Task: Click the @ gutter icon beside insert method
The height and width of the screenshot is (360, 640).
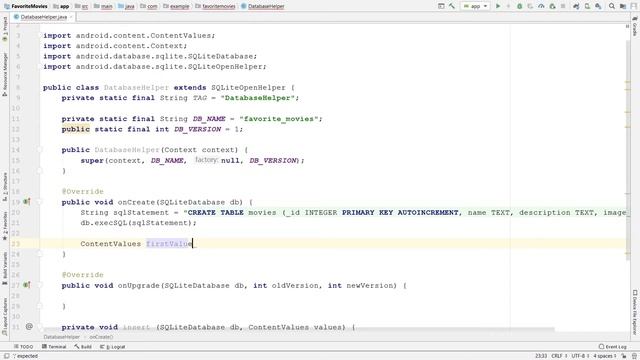Action: tap(29, 326)
